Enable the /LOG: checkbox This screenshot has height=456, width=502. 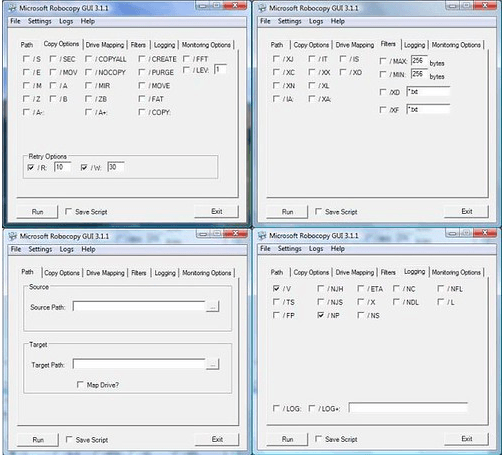tap(276, 408)
